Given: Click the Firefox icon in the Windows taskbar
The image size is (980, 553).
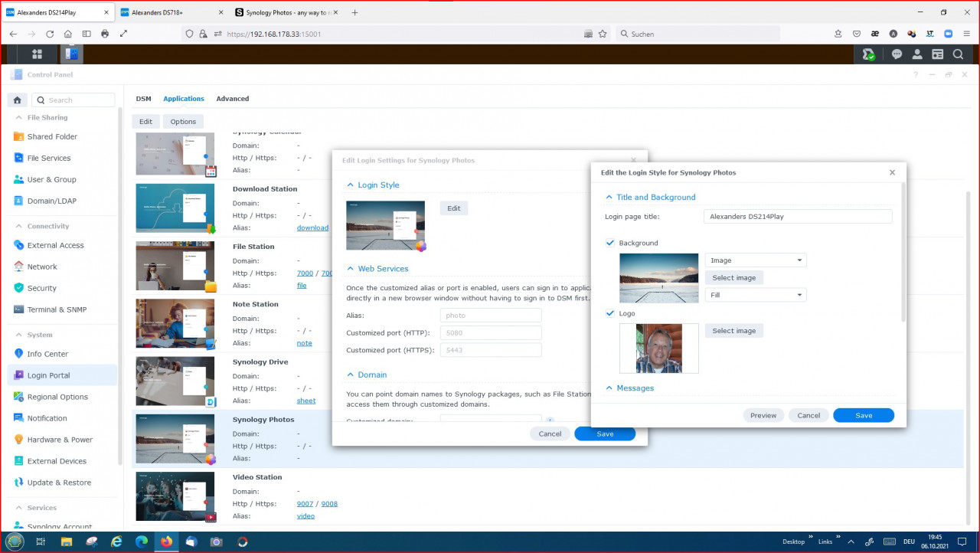Looking at the screenshot, I should (x=166, y=542).
